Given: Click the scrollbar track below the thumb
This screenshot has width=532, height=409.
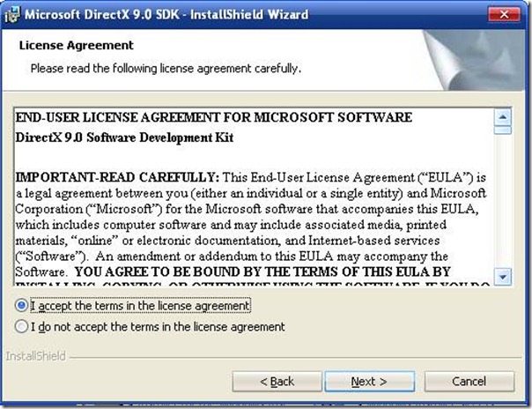Looking at the screenshot, I should (x=503, y=201).
